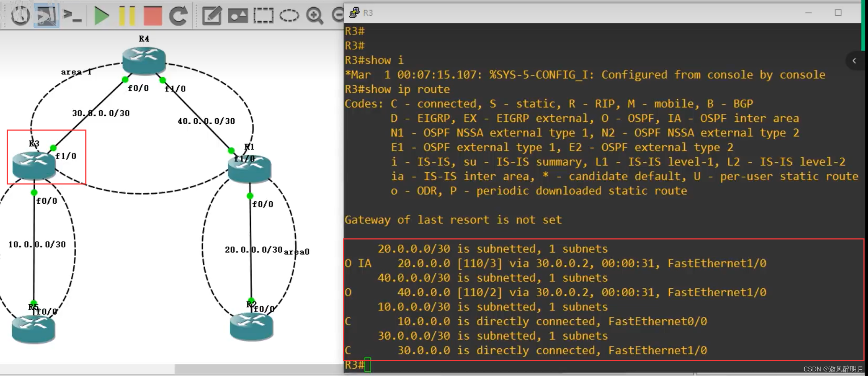The height and width of the screenshot is (376, 868).
Task: Draw an ellipse tool icon
Action: (289, 15)
